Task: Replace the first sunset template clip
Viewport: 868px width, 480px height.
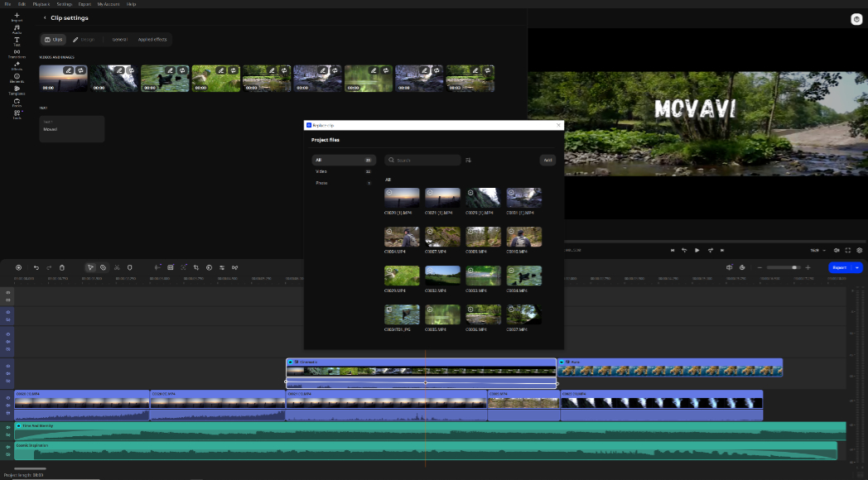Action: coord(80,70)
